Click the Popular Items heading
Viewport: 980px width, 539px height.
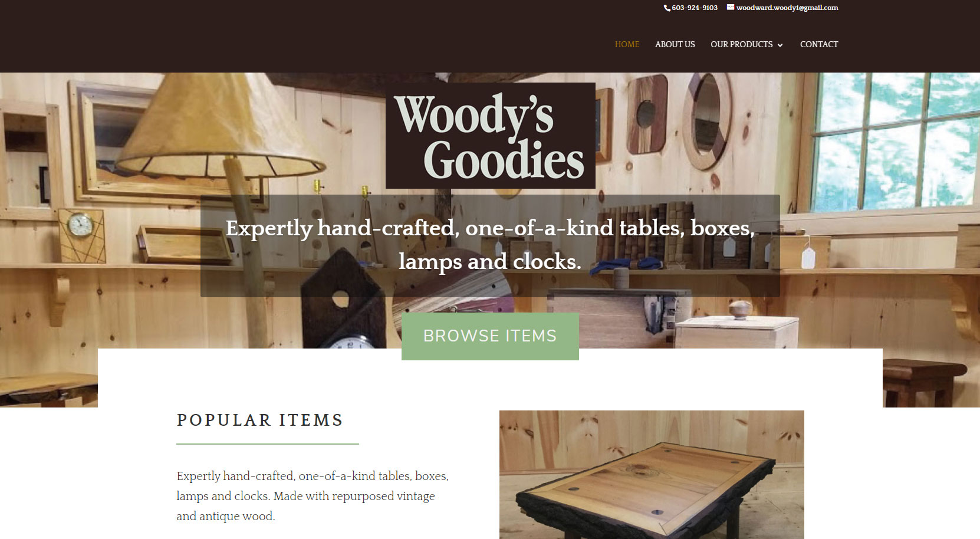point(260,420)
